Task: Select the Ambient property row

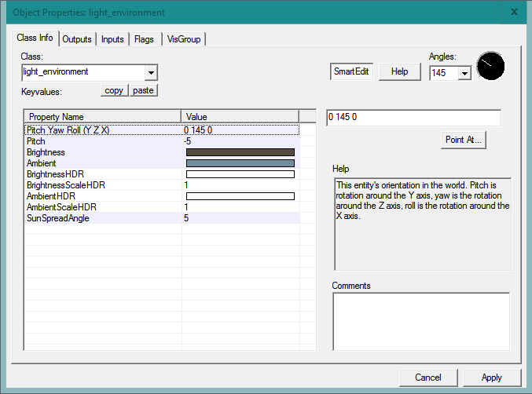Action: click(x=162, y=163)
